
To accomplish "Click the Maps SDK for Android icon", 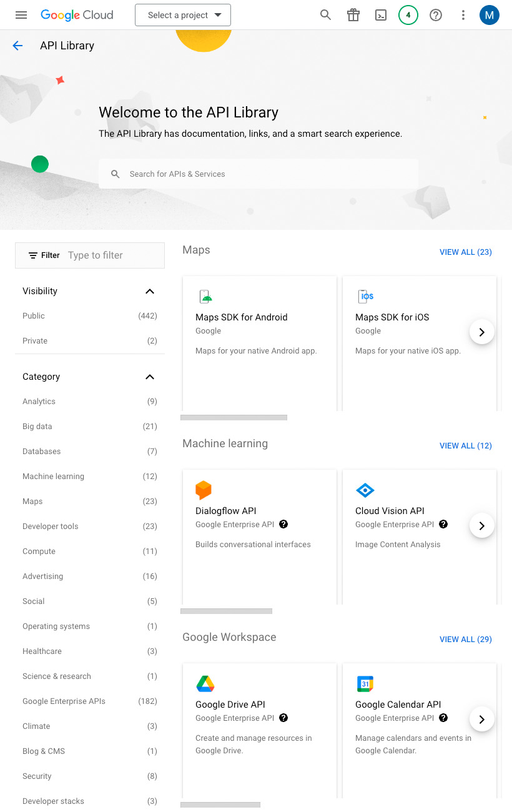I will coord(205,296).
